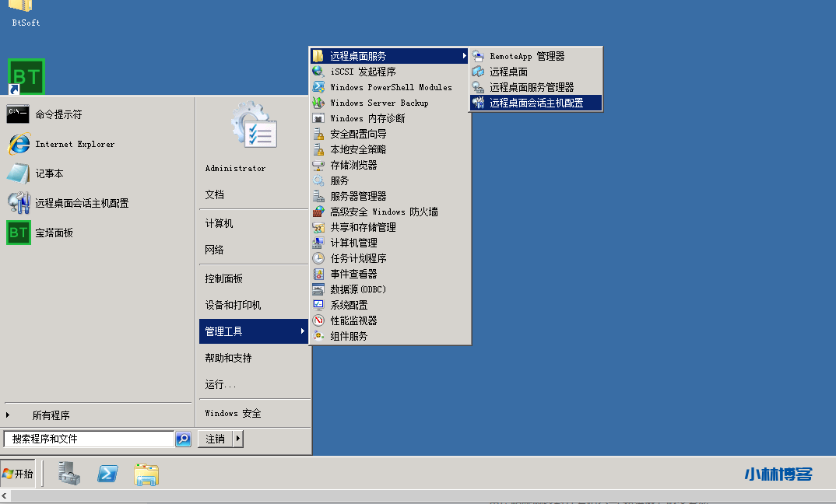Viewport: 836px width, 504px height.
Task: Open RemoteApp 管理器 from submenu
Action: tap(527, 56)
